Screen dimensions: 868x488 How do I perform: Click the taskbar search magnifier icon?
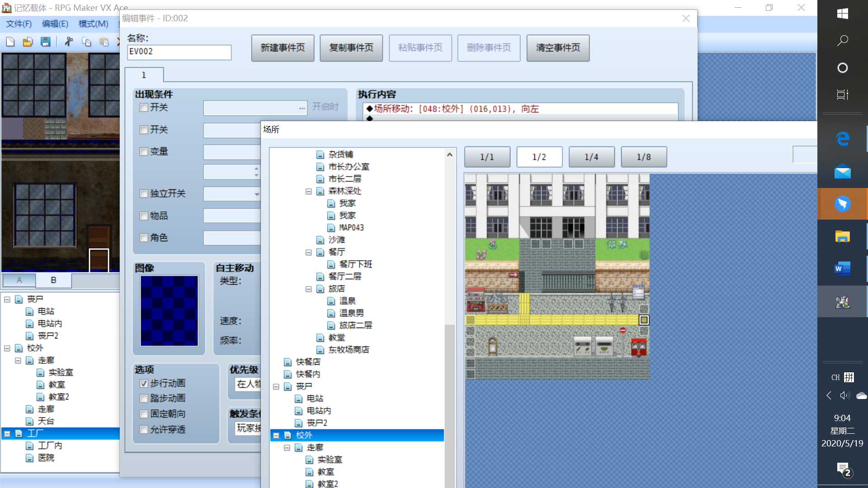(842, 41)
